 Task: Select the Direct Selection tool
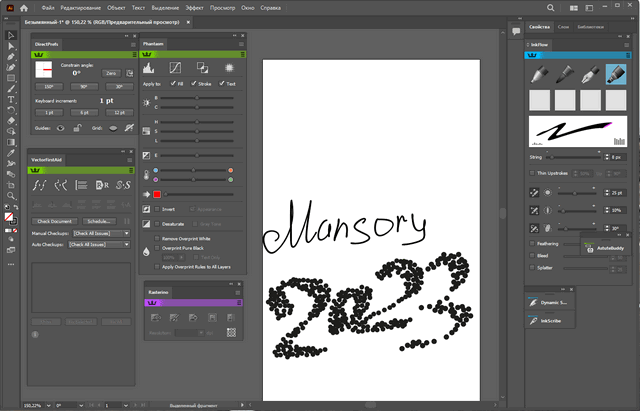(x=11, y=45)
